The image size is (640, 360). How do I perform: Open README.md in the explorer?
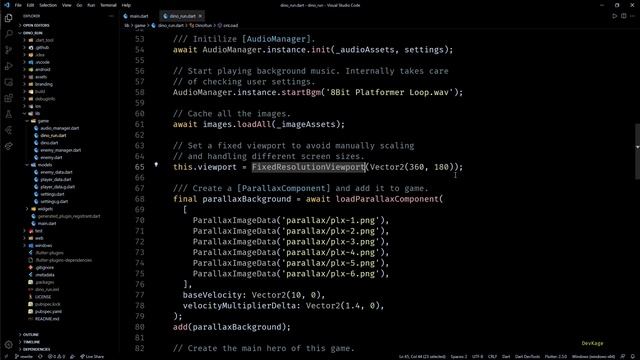click(x=47, y=319)
